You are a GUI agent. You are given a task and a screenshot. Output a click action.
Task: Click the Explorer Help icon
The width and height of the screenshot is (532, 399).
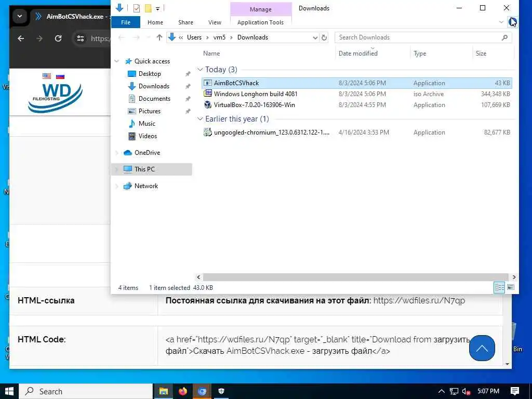[512, 22]
